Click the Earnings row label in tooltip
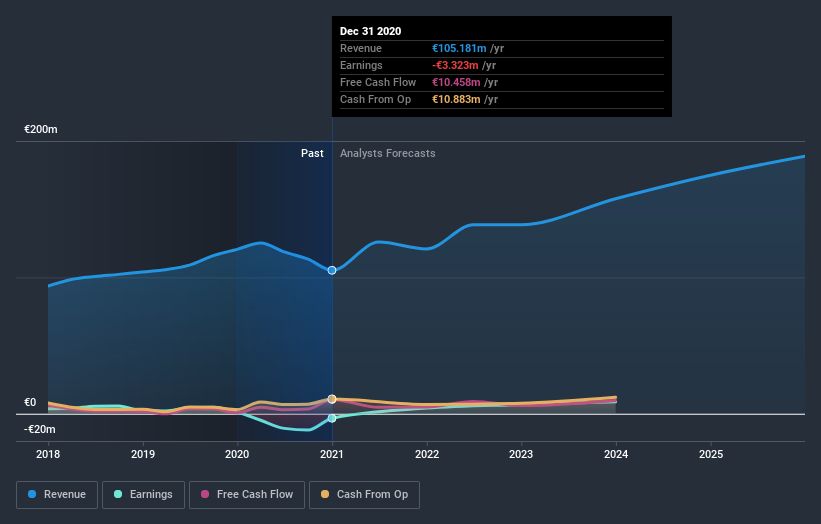 click(x=361, y=65)
